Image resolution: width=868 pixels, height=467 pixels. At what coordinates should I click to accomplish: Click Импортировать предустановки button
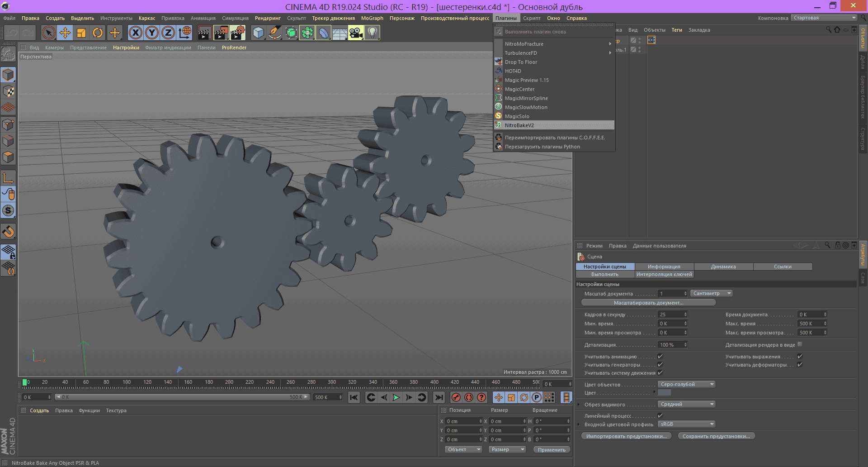coord(626,436)
